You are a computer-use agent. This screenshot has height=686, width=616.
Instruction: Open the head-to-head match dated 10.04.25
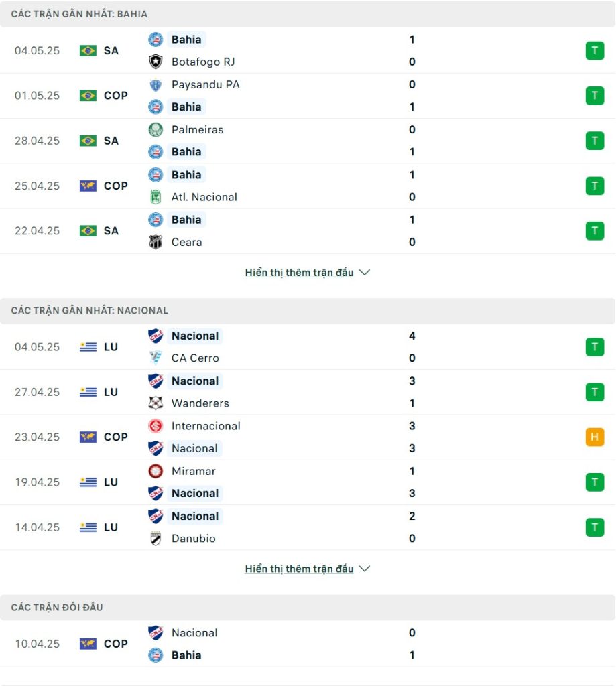click(x=308, y=644)
